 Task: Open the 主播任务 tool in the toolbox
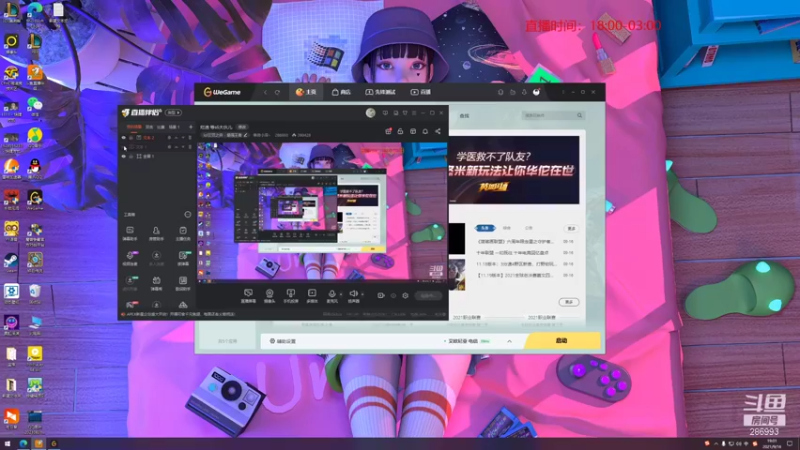coord(183,234)
